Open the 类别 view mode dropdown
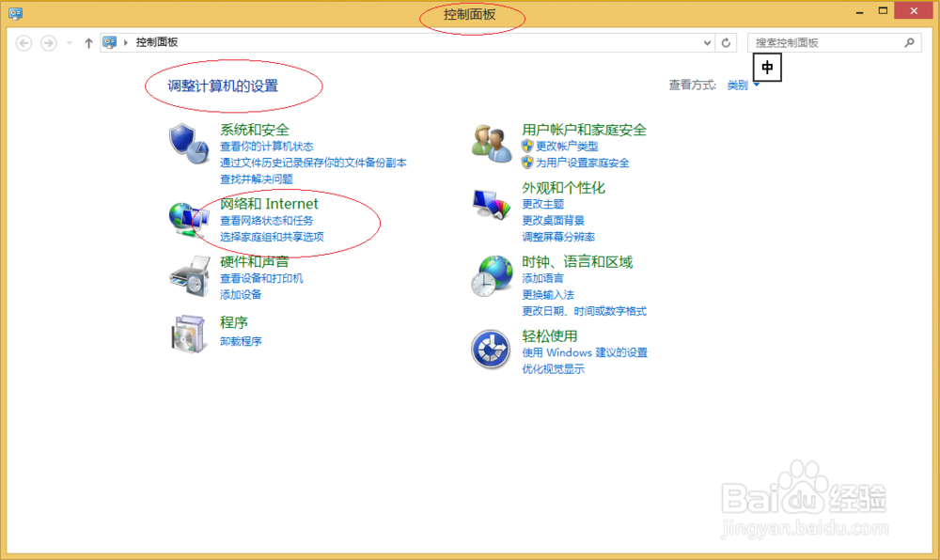 (x=743, y=85)
